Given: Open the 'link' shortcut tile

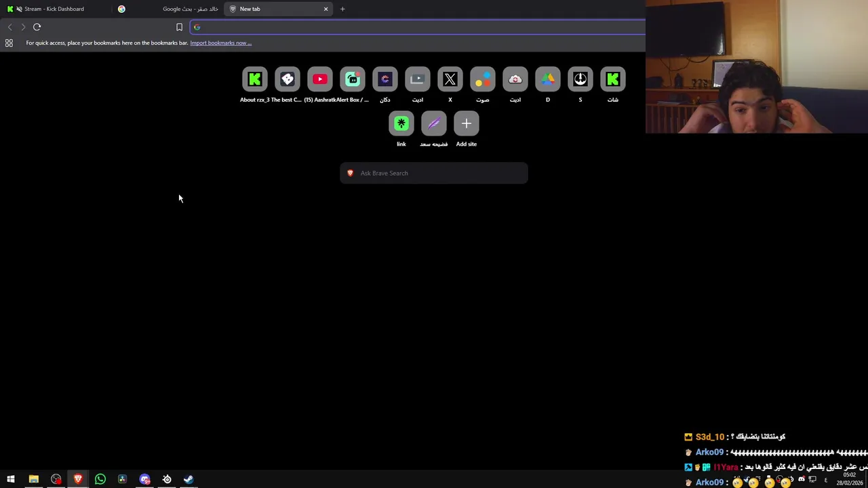Looking at the screenshot, I should [x=401, y=123].
